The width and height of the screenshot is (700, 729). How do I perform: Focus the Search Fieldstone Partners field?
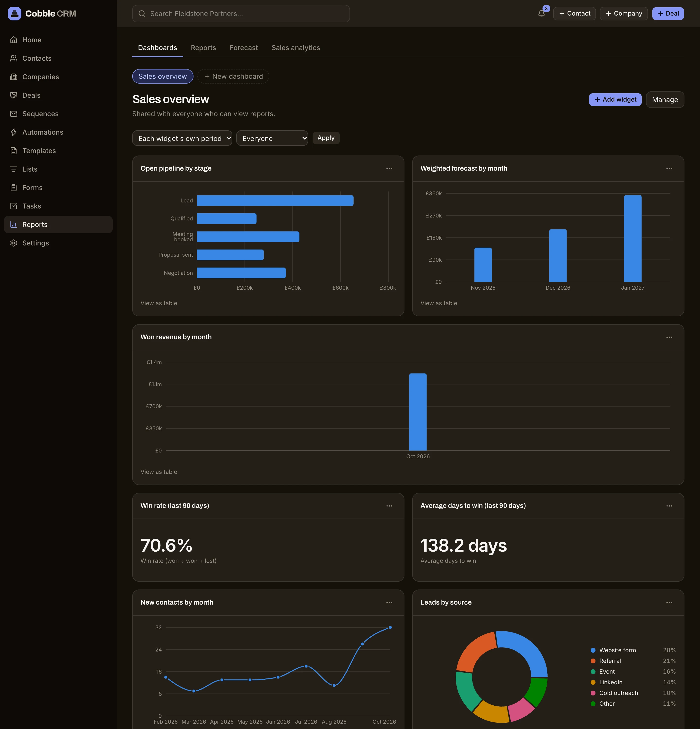tap(241, 14)
